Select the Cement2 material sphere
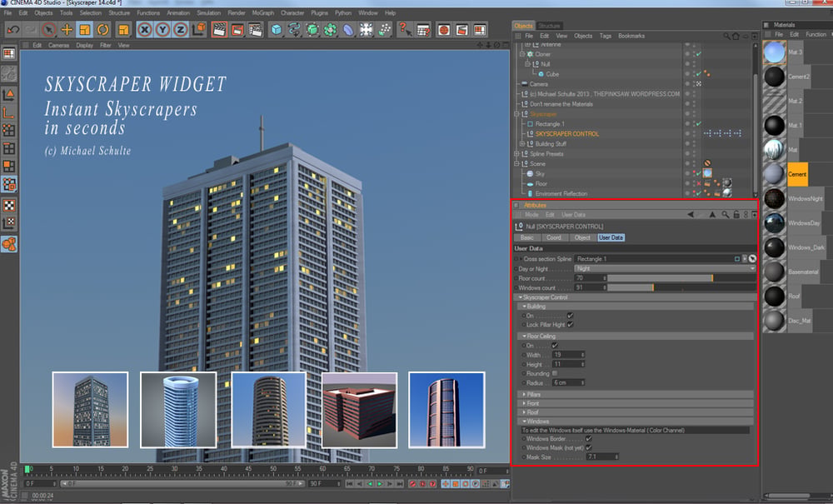833x504 pixels. [x=774, y=77]
